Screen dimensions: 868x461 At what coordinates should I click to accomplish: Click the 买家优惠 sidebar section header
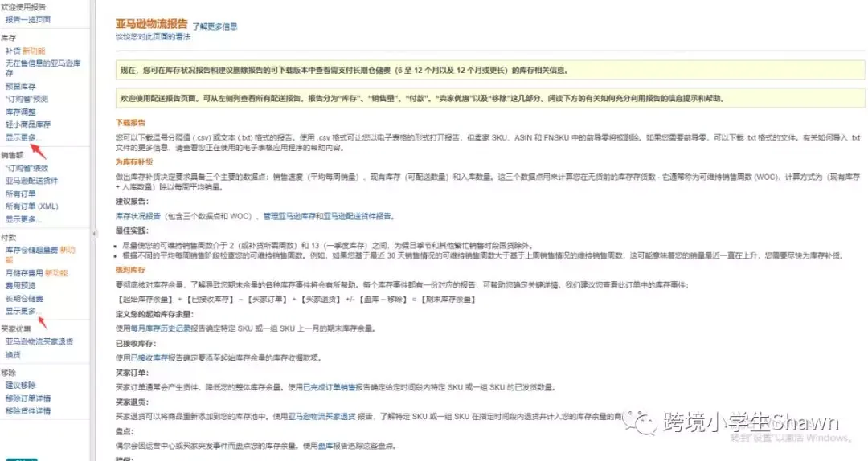[16, 328]
